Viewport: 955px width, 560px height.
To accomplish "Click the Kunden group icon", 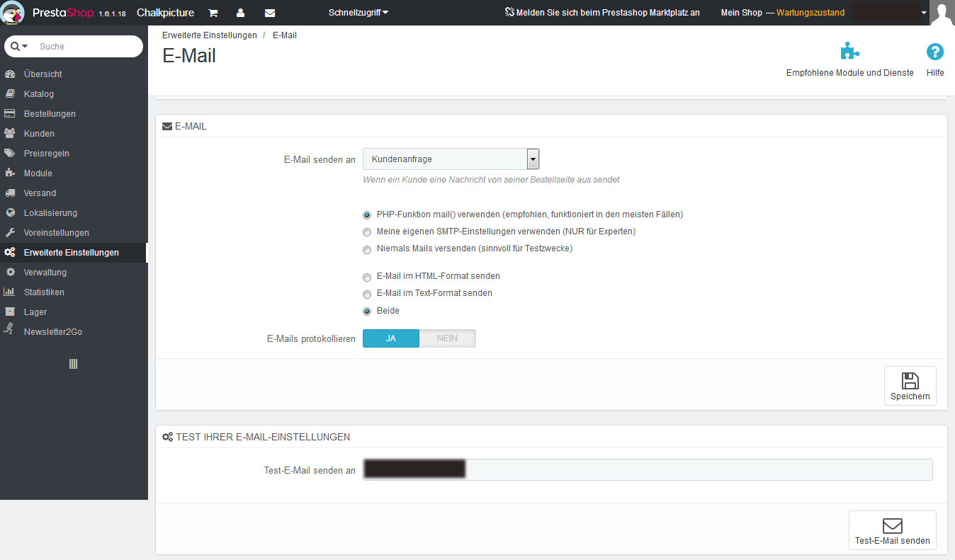I will [10, 133].
